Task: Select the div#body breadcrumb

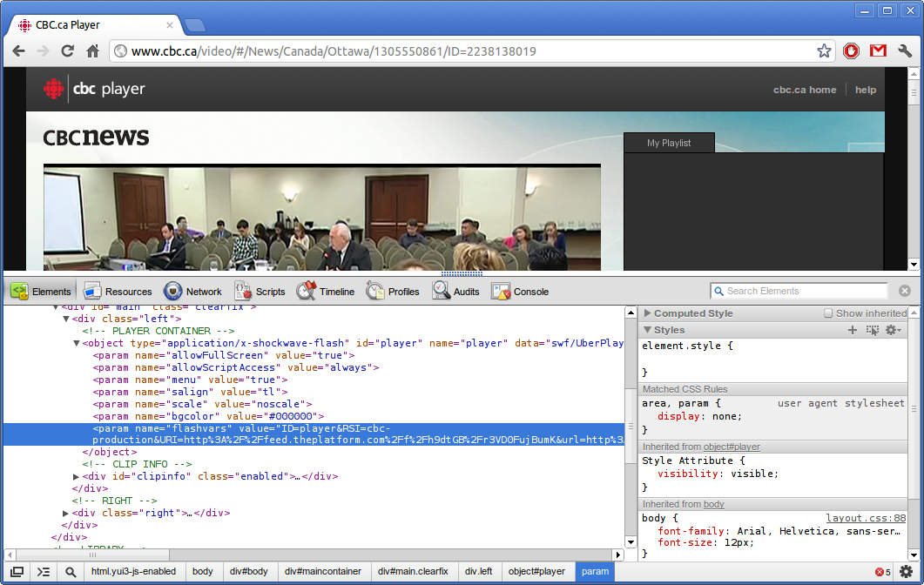Action: 249,571
